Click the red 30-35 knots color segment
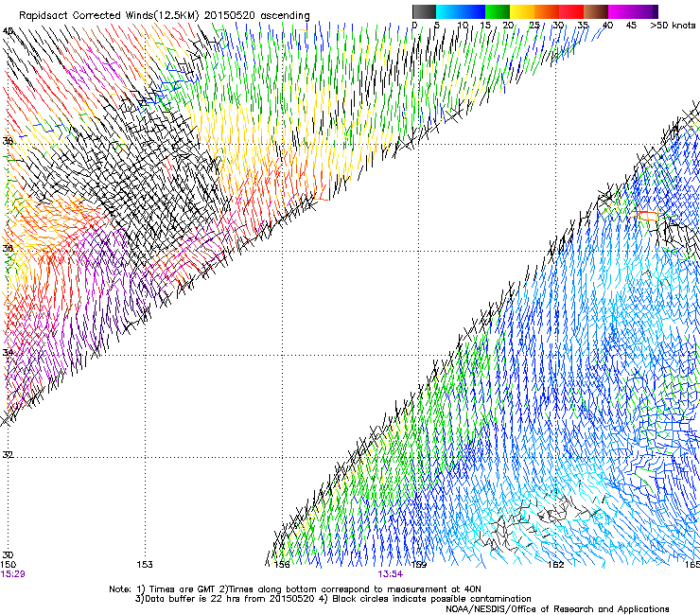Viewport: 700px width, 615px height. coord(571,11)
